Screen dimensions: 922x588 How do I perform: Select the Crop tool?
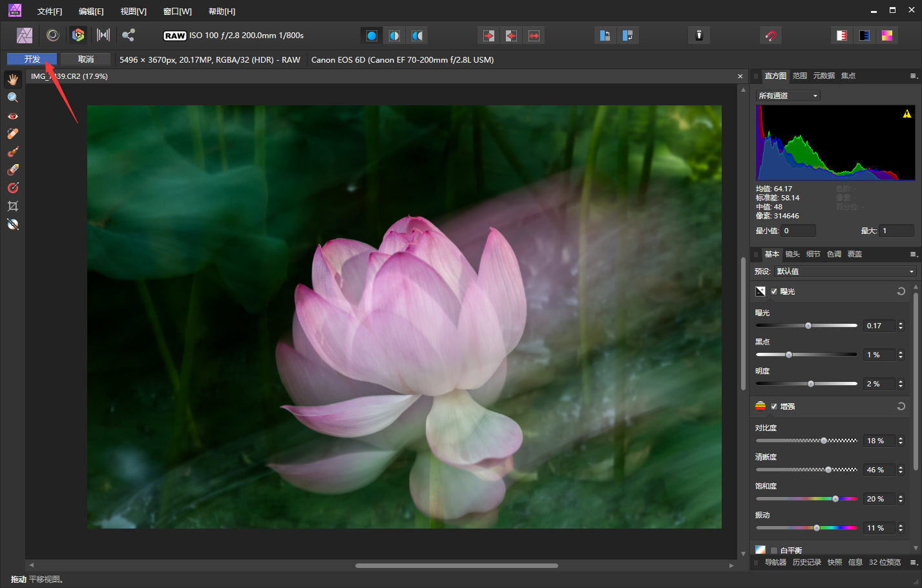[13, 206]
